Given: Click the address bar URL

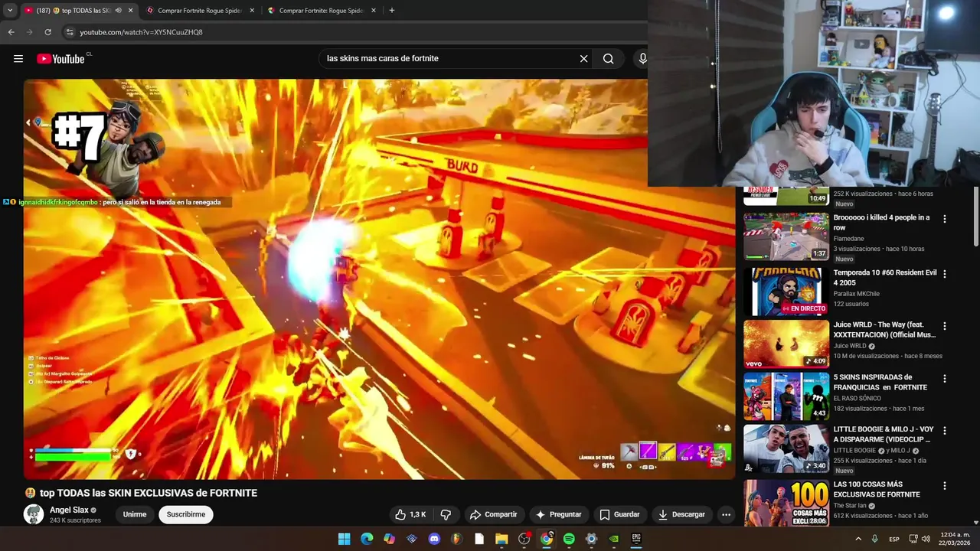Looking at the screenshot, I should coord(141,32).
